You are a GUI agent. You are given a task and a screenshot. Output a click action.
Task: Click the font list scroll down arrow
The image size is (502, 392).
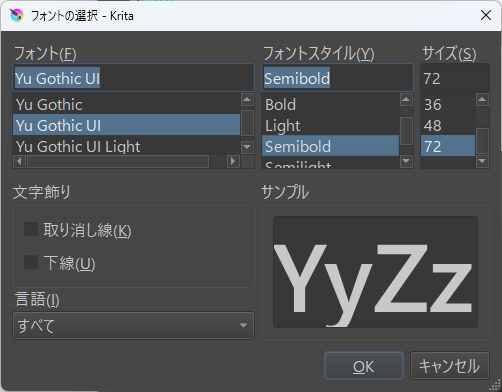(247, 147)
